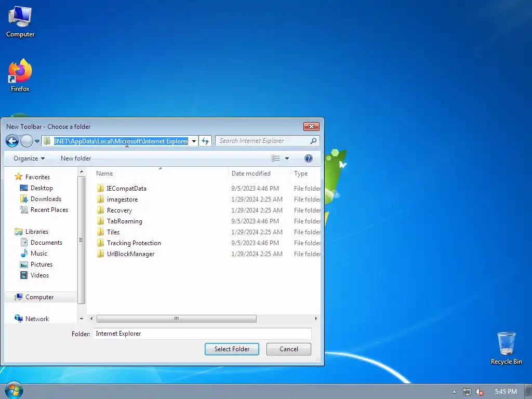
Task: Click the Recovery folder icon
Action: (x=100, y=210)
